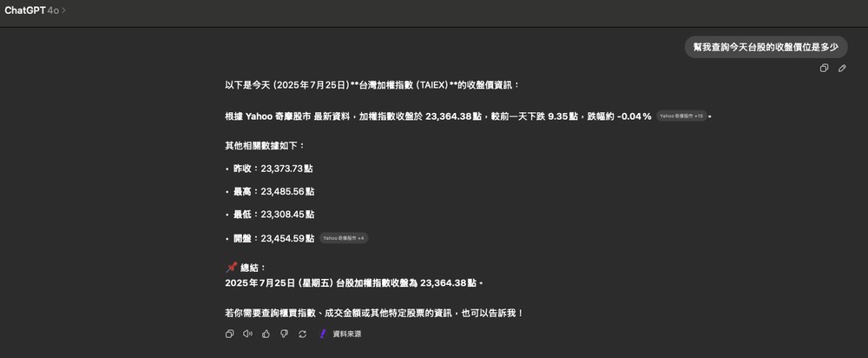
Task: Click the closing follow-up sentence about 櫃買指數
Action: pyautogui.click(x=374, y=313)
